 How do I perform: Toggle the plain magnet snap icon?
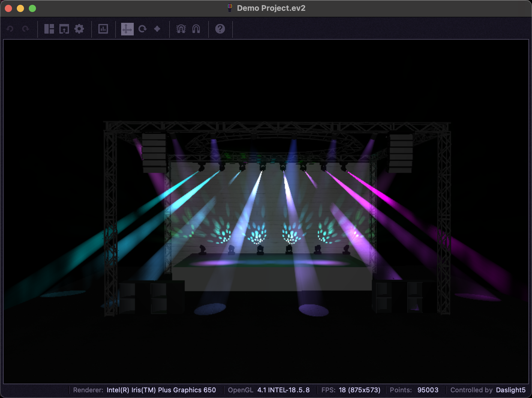[x=196, y=29]
